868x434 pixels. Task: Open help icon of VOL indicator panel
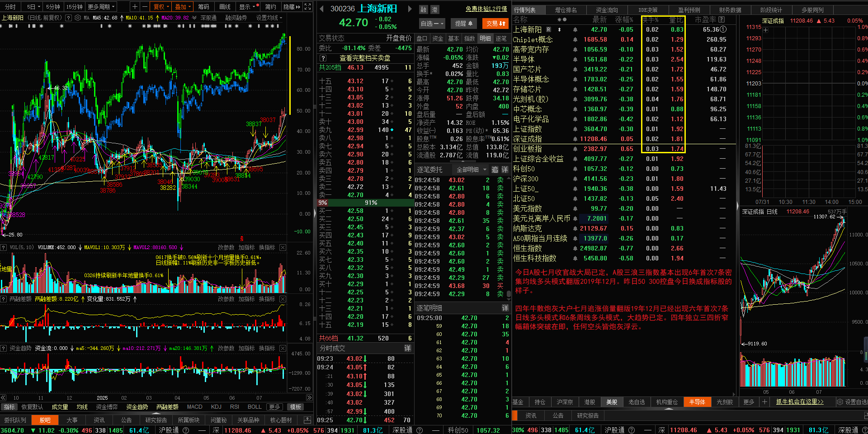pyautogui.click(x=4, y=247)
